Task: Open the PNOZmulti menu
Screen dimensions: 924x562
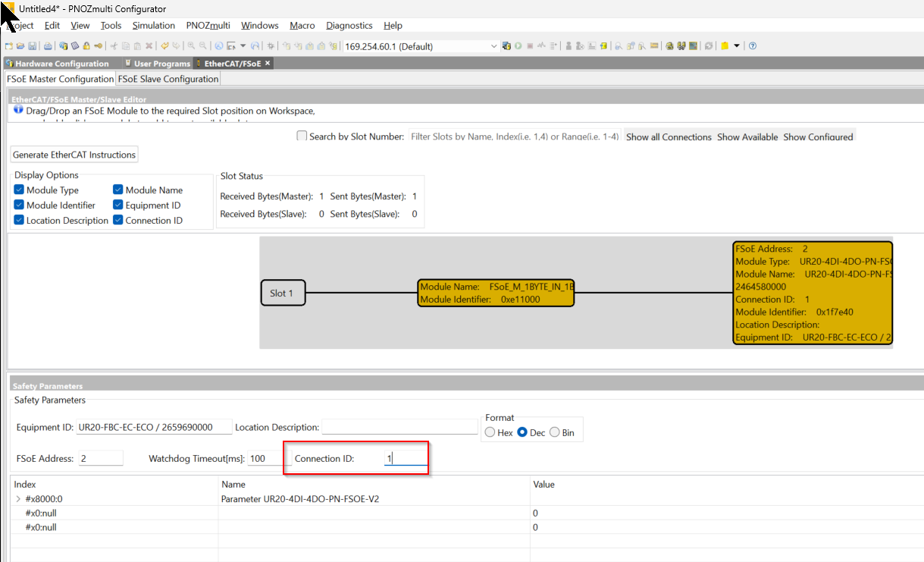Action: coord(208,26)
